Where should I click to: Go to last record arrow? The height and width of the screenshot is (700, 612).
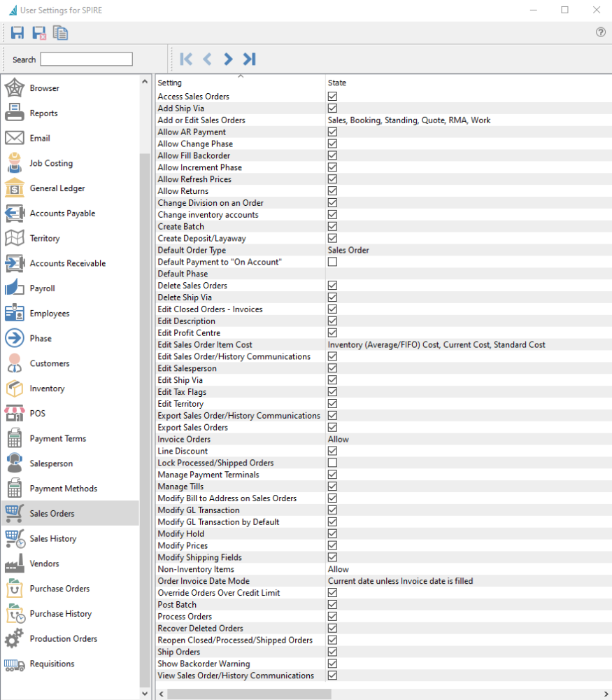250,59
